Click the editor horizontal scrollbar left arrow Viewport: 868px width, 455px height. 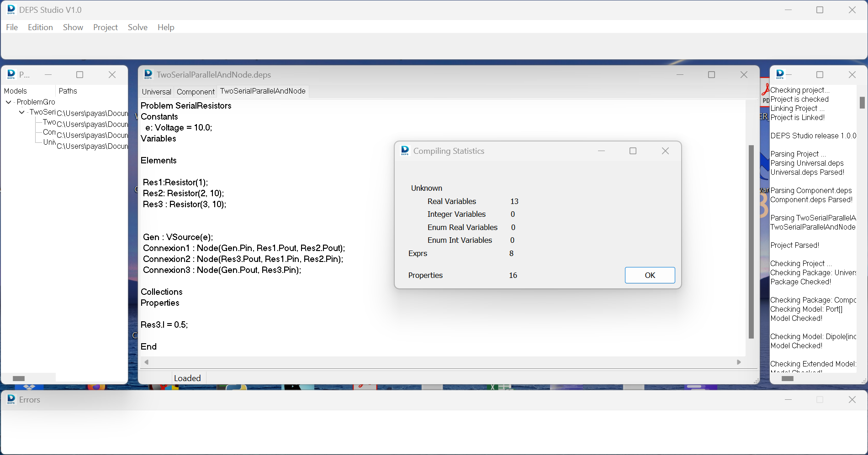[146, 362]
